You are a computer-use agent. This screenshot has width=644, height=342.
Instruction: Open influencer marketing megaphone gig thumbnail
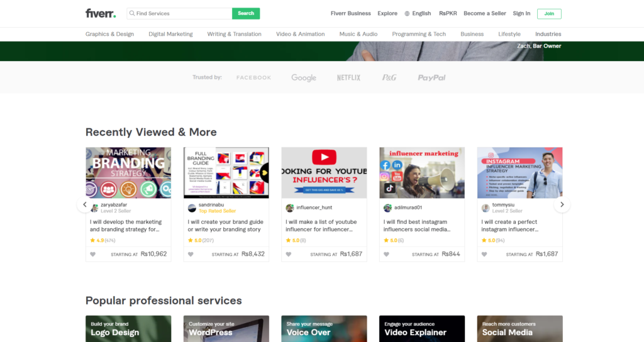[422, 173]
